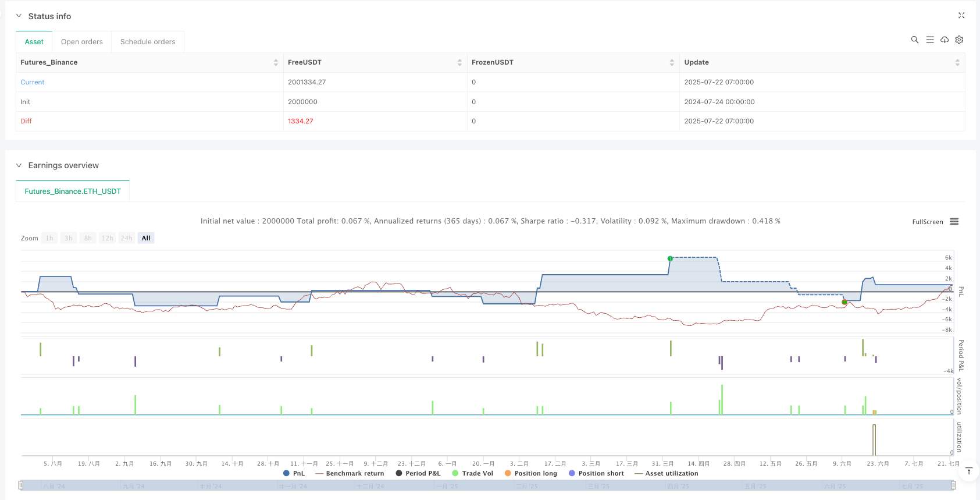Toggle Benchmark return legend item
The image size is (980, 500).
pos(350,473)
